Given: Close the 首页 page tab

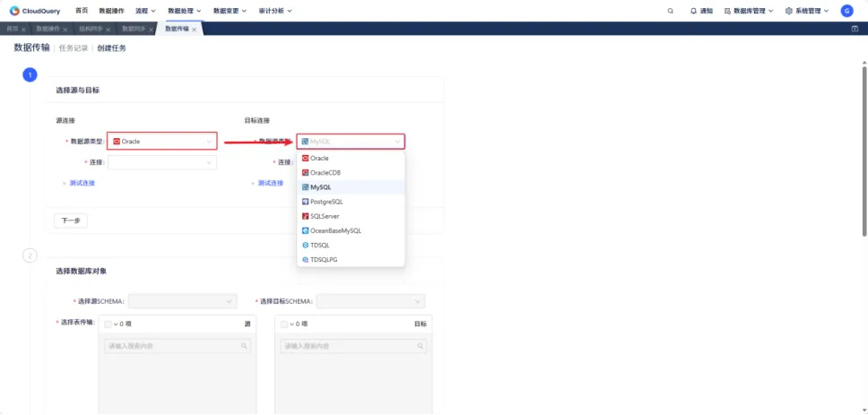Looking at the screenshot, I should click(x=23, y=30).
